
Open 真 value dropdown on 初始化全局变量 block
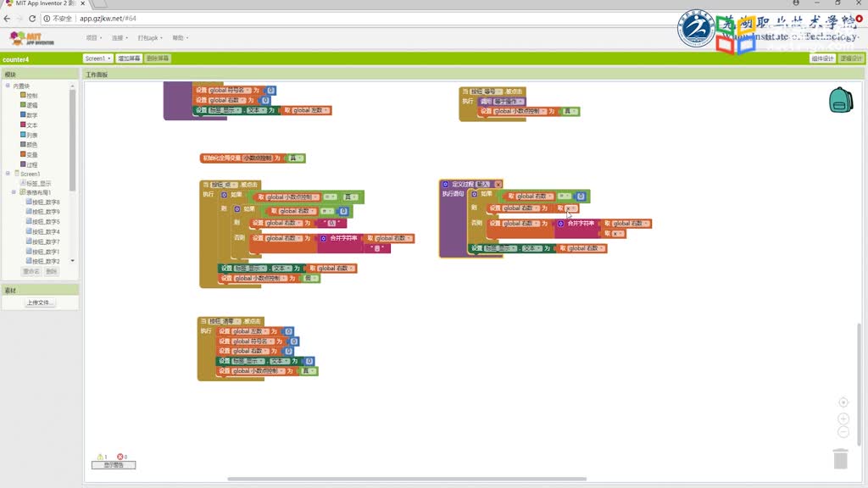coord(296,158)
